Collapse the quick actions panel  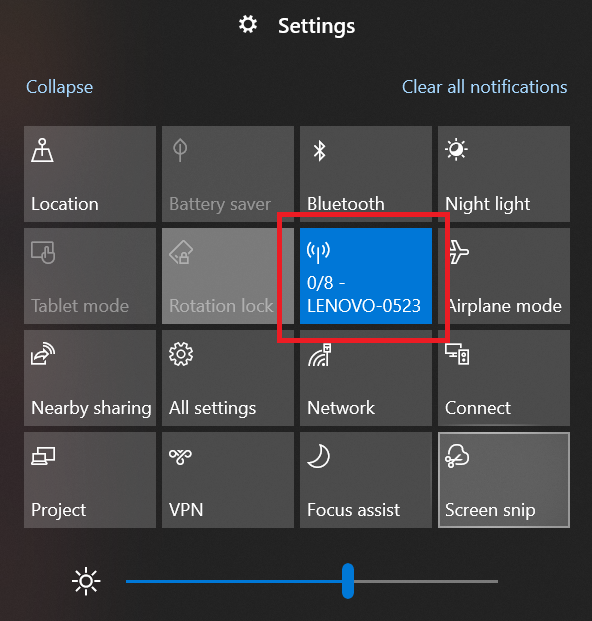pos(59,87)
